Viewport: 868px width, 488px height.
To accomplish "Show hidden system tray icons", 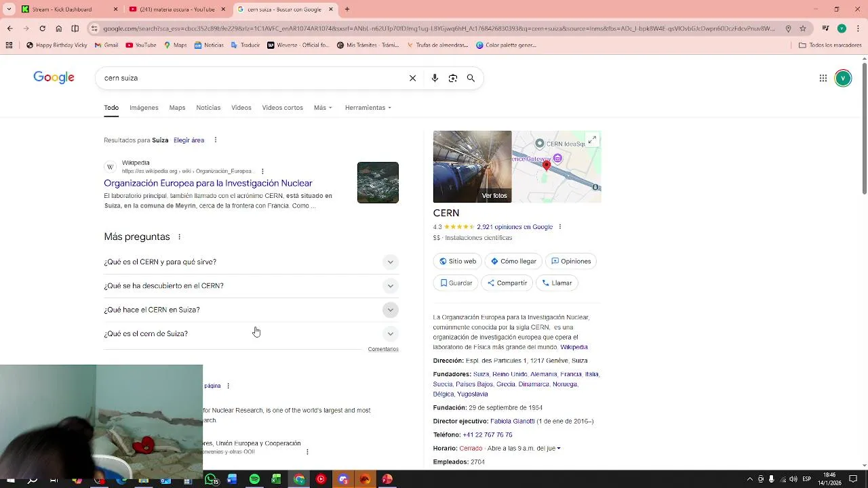I will 749,479.
